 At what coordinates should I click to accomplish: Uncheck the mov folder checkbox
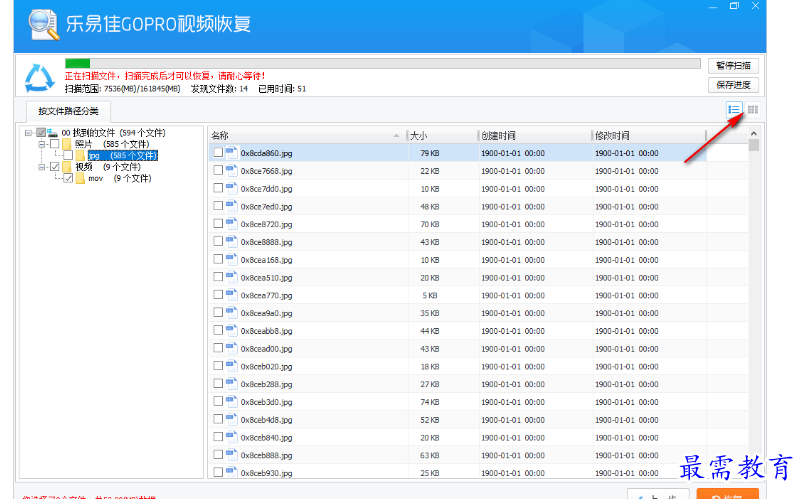68,178
